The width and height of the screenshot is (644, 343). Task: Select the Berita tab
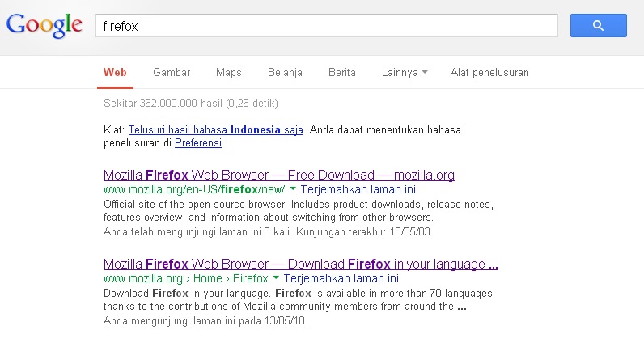point(342,72)
